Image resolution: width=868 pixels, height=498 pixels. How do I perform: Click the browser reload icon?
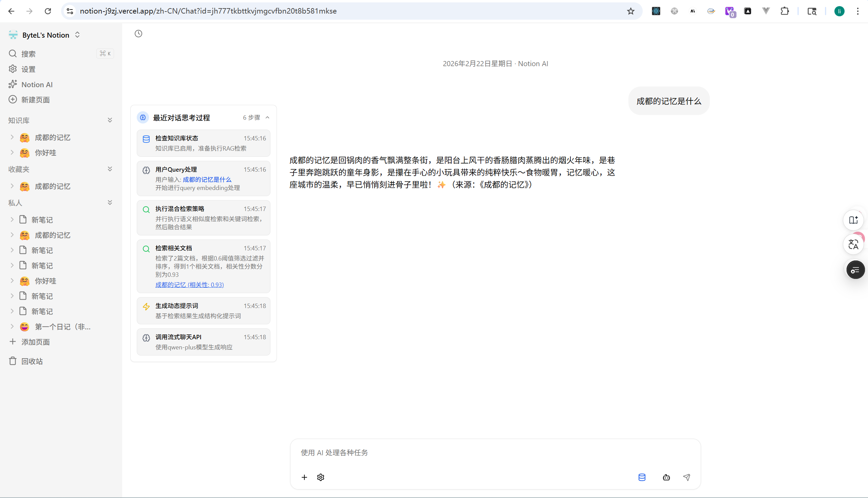[48, 11]
